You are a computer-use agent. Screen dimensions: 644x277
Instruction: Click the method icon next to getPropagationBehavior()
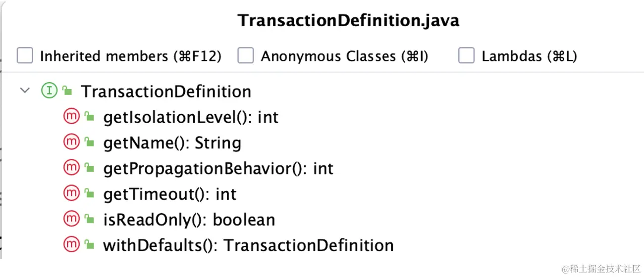click(x=72, y=168)
